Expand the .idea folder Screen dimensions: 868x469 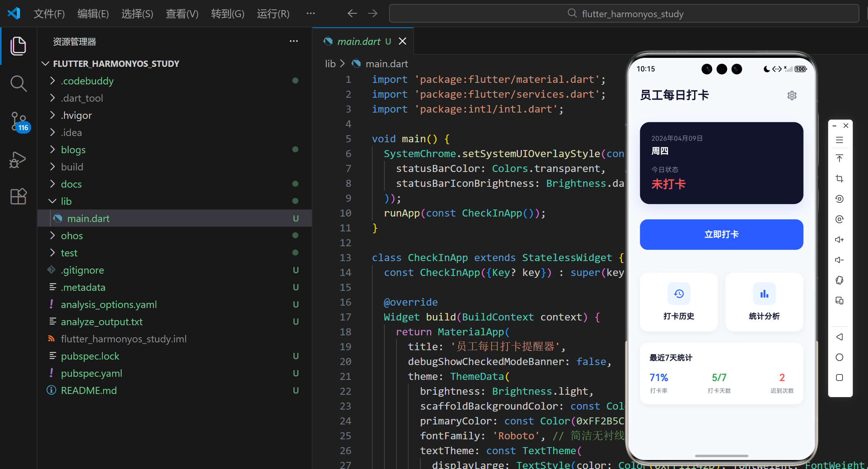[53, 132]
